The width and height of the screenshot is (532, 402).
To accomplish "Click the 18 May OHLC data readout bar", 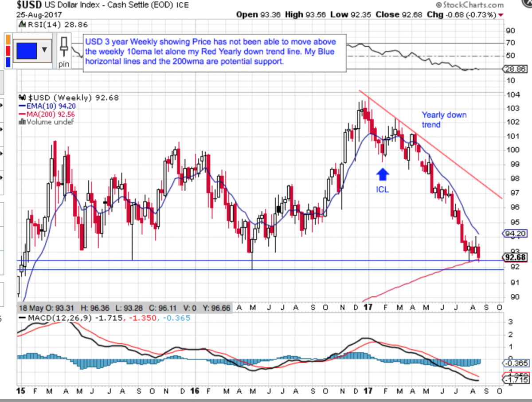I will tap(124, 307).
